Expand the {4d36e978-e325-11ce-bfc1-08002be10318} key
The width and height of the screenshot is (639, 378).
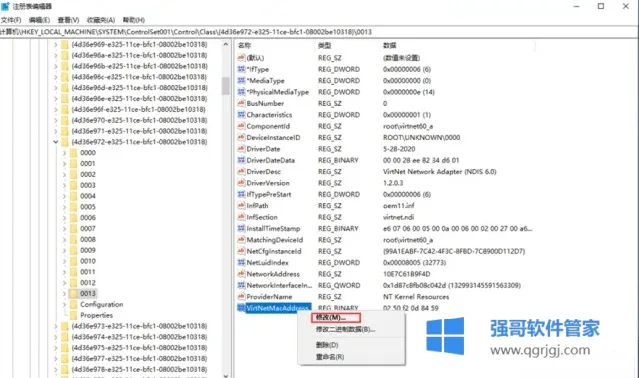tap(56, 369)
